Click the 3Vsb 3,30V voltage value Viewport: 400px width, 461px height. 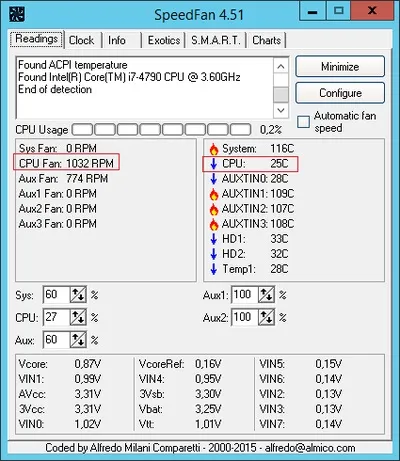point(208,394)
